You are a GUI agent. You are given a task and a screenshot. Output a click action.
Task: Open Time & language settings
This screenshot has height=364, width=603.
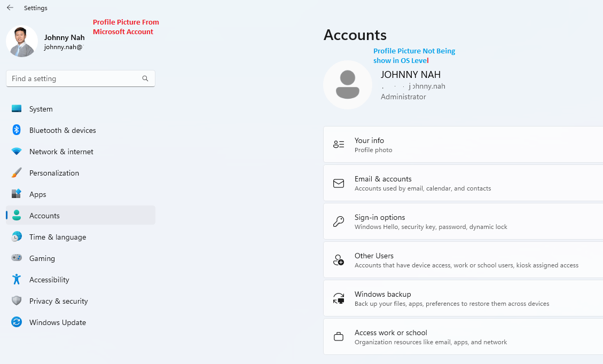click(58, 237)
